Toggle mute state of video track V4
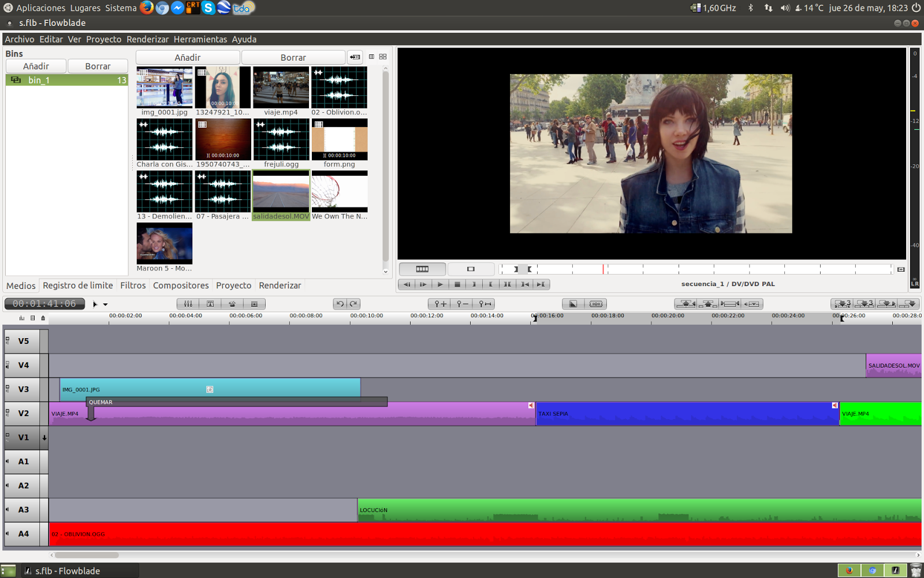Screen dimensions: 924x578 [8, 365]
